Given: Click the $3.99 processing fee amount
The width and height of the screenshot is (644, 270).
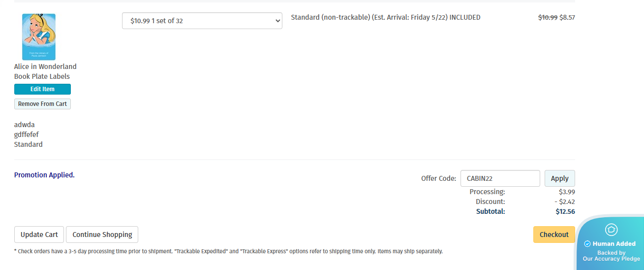Looking at the screenshot, I should point(567,192).
